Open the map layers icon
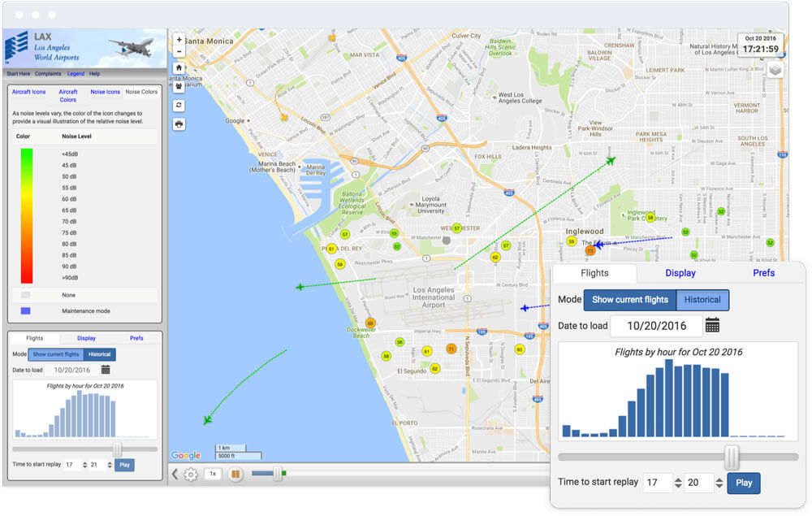Image resolution: width=812 pixels, height=516 pixels. [775, 70]
